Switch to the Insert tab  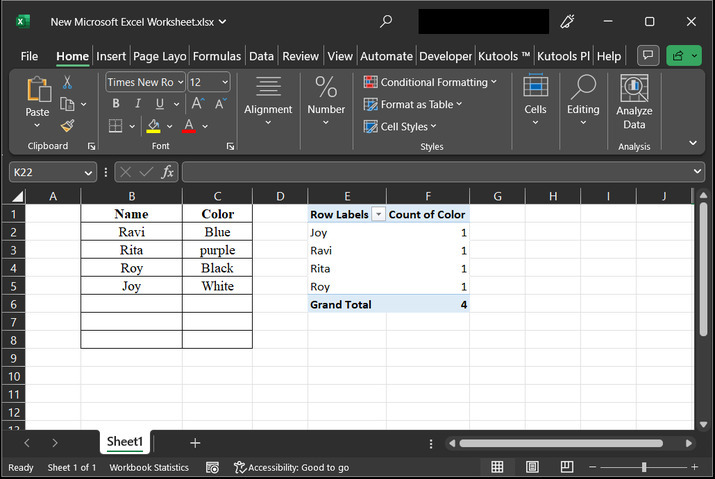click(x=111, y=56)
